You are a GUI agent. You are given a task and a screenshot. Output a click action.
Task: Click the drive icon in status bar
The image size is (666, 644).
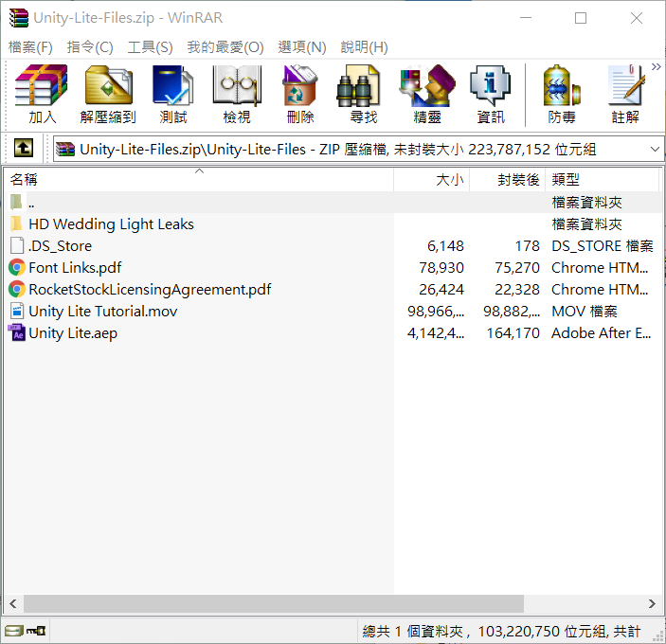[x=13, y=631]
